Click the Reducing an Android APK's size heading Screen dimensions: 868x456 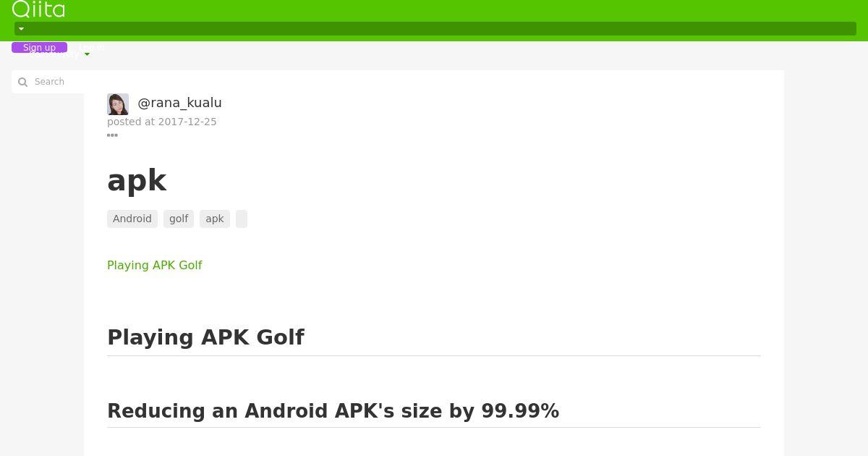click(333, 411)
